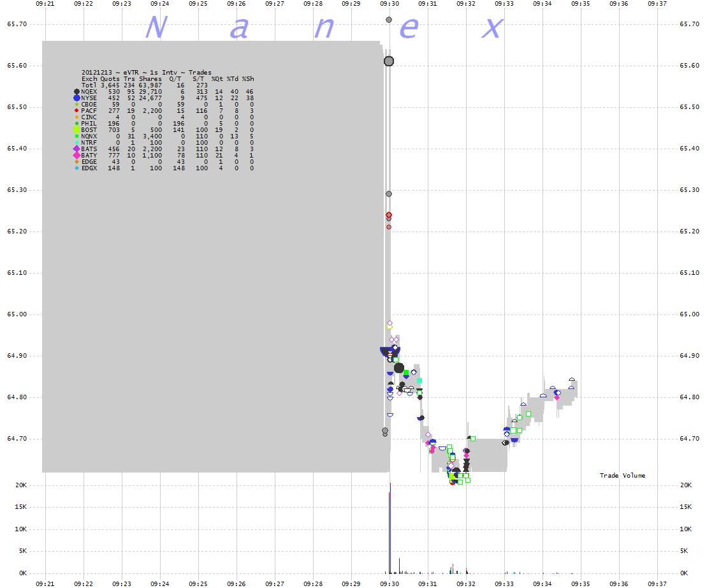Click the PACF shares value '2,200'
Viewport: 707px width, 588px height.
point(152,110)
